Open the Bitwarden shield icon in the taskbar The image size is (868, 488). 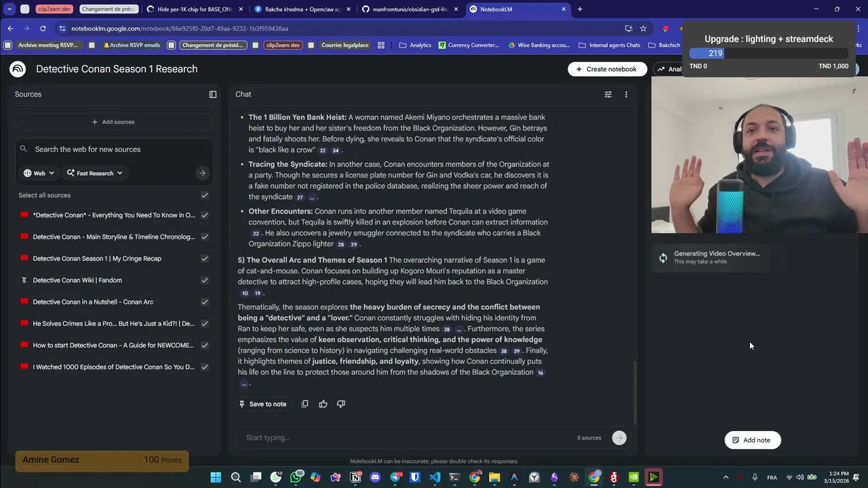click(x=415, y=477)
